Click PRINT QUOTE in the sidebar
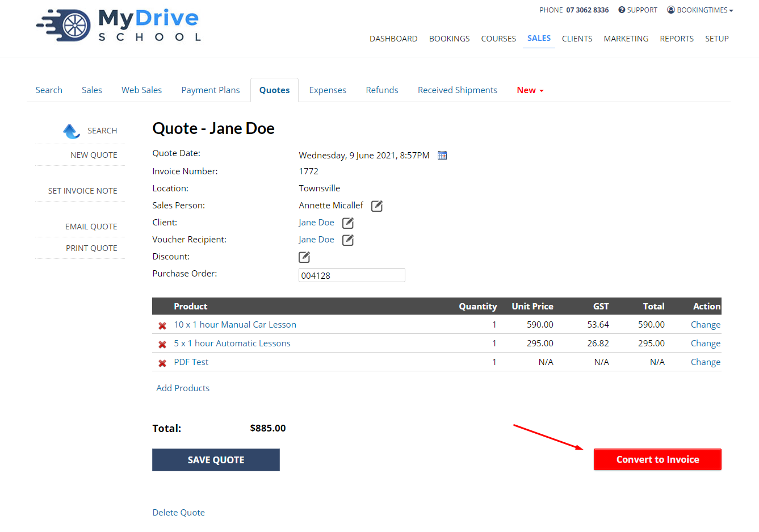Screen dimensions: 759x532 [x=91, y=248]
